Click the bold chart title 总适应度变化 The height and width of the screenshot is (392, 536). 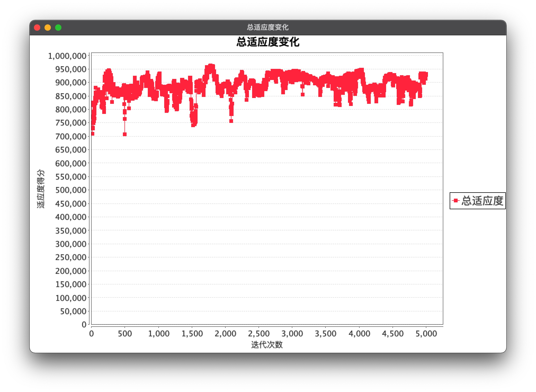268,42
